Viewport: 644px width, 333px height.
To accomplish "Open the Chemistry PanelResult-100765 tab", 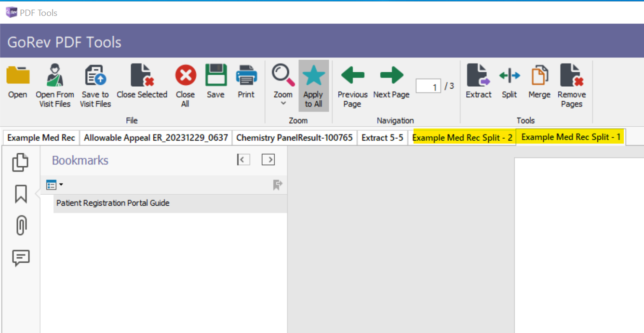I will [295, 138].
